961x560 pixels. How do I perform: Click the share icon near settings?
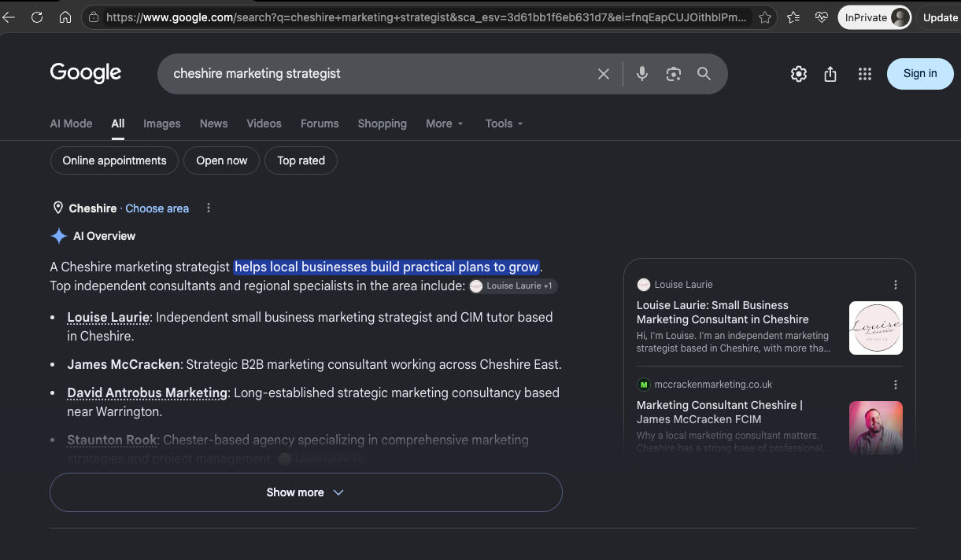(830, 74)
